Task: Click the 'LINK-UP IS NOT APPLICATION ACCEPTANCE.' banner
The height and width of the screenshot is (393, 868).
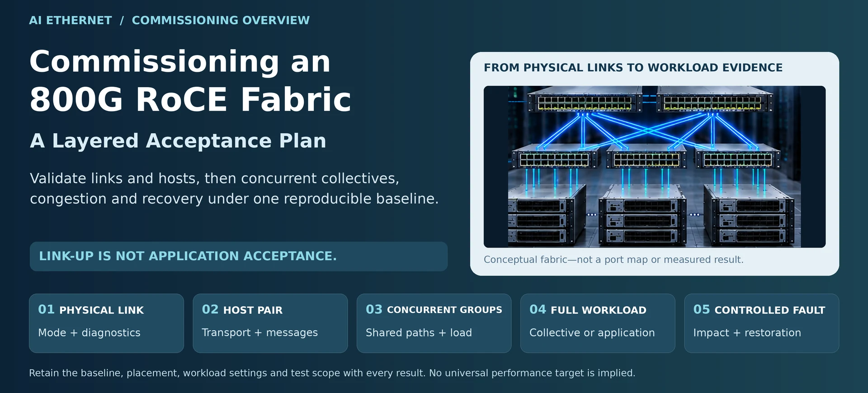Action: coord(239,256)
